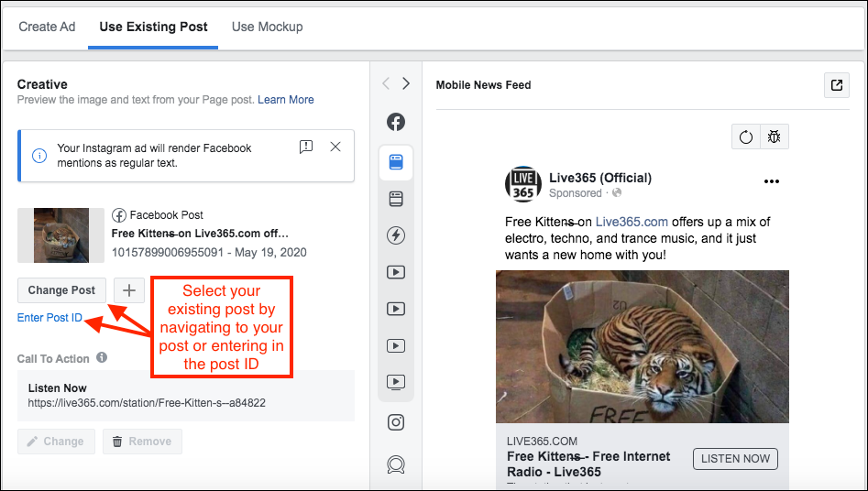Click the globe icon next to Sponsored
This screenshot has height=491, width=868.
[x=617, y=192]
